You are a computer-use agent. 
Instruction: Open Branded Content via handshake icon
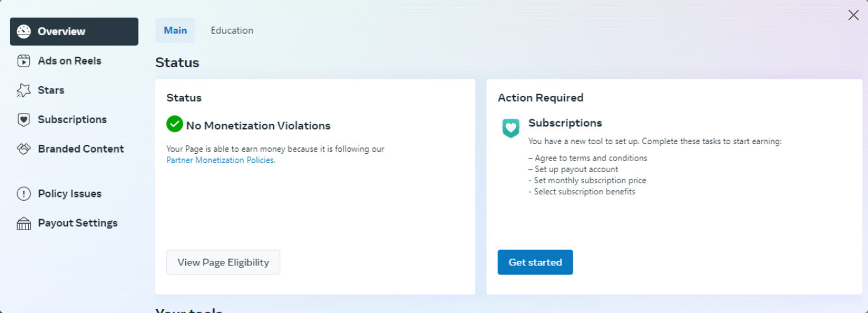[x=24, y=149]
